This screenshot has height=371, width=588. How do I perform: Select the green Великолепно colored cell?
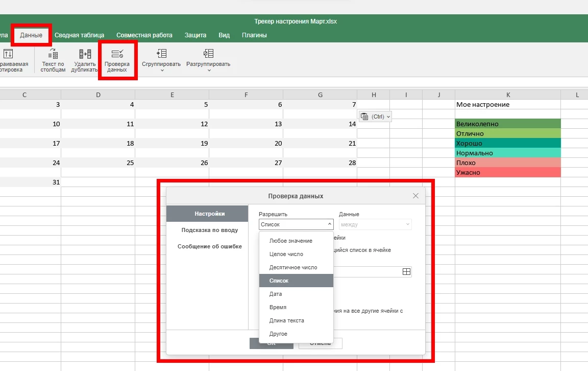tap(507, 124)
